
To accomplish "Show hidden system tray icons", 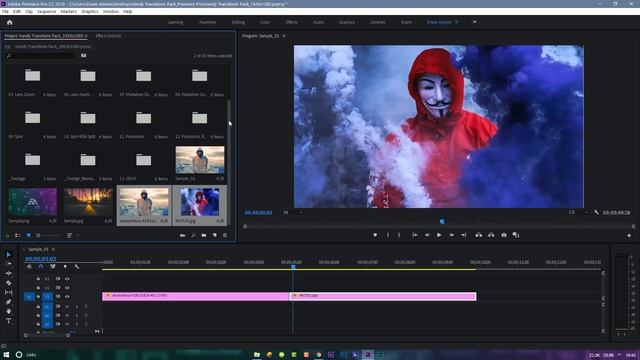I will [619, 355].
